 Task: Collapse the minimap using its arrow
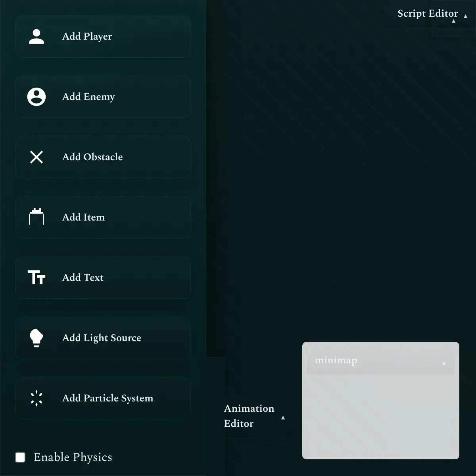click(444, 363)
